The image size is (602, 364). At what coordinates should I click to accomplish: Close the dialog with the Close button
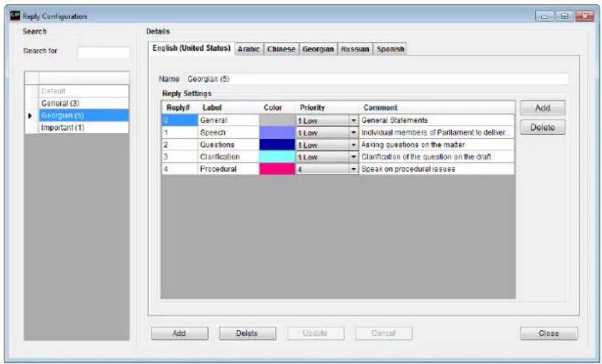549,333
